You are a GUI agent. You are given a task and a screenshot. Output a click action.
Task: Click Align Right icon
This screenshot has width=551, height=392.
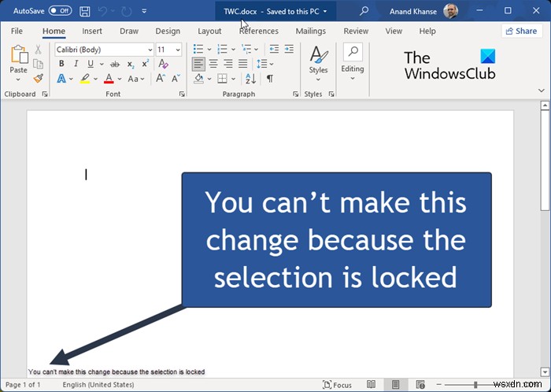pos(228,64)
